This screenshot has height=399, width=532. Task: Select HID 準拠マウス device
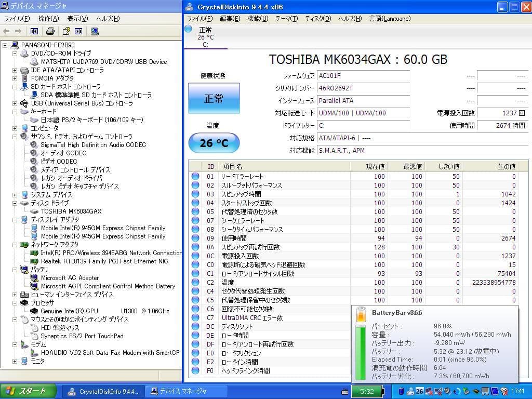60,328
